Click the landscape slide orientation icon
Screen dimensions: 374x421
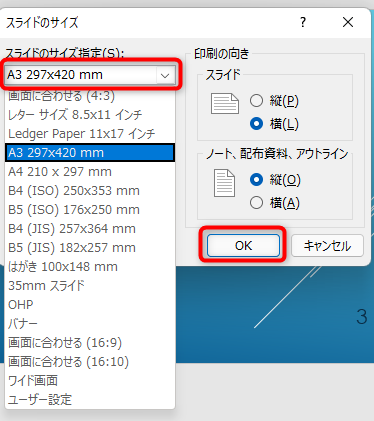pos(225,104)
